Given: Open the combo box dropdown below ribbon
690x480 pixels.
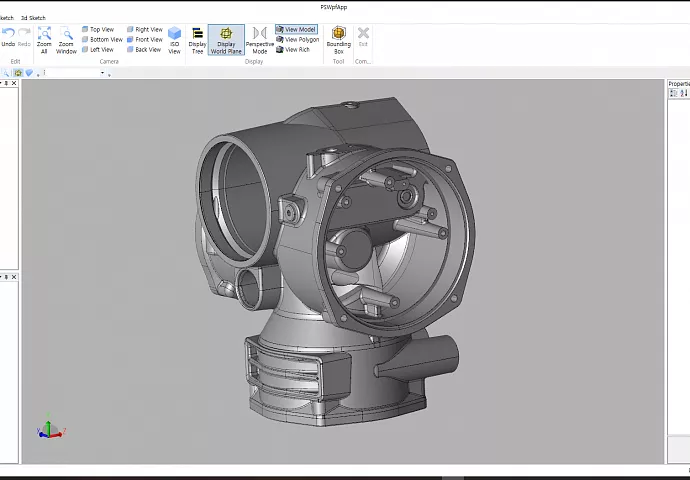Looking at the screenshot, I should point(102,73).
